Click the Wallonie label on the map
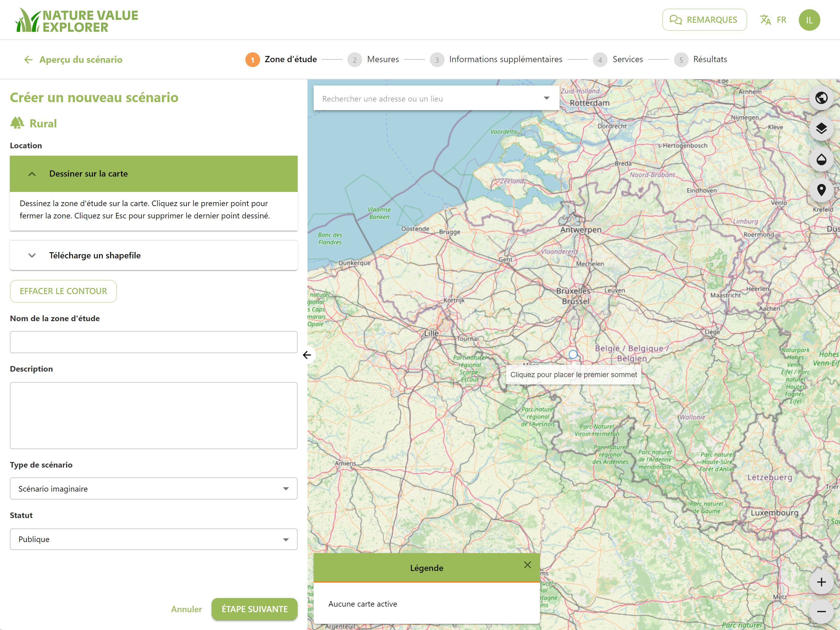 pyautogui.click(x=692, y=417)
